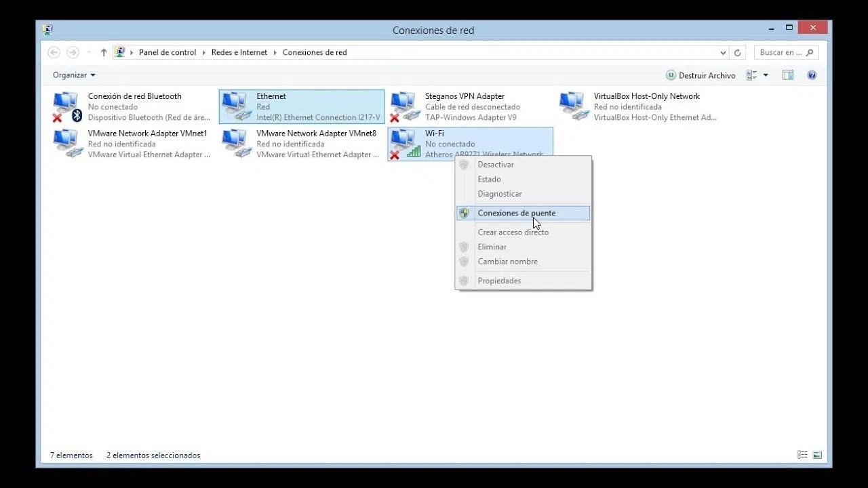Viewport: 868px width, 488px height.
Task: Switch to details view in status bar
Action: tap(802, 455)
